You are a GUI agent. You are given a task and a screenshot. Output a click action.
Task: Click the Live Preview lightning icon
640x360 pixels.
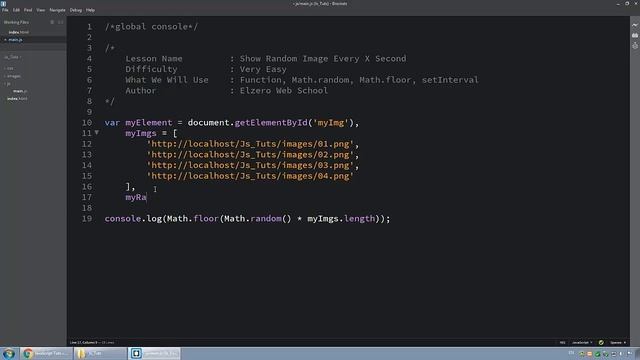coord(635,25)
